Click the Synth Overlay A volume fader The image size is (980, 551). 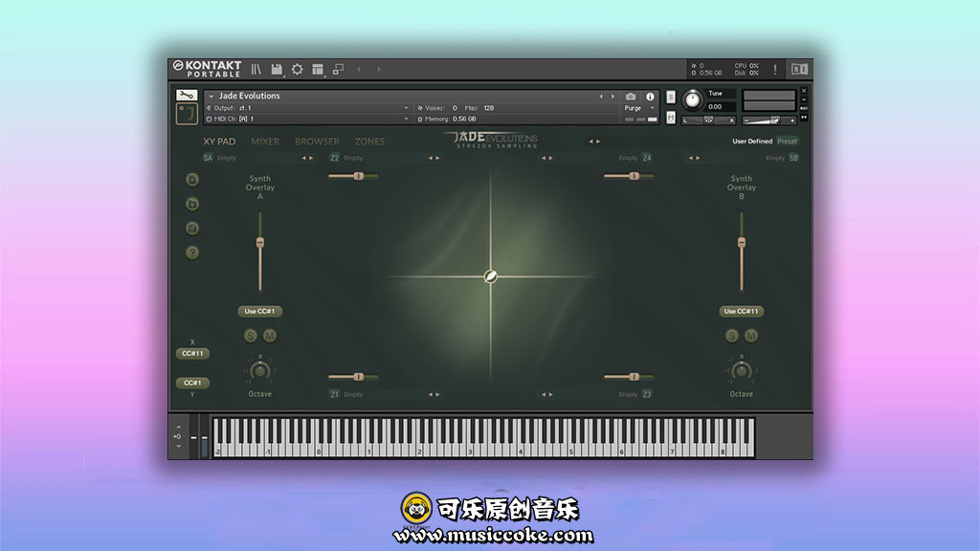click(x=260, y=242)
